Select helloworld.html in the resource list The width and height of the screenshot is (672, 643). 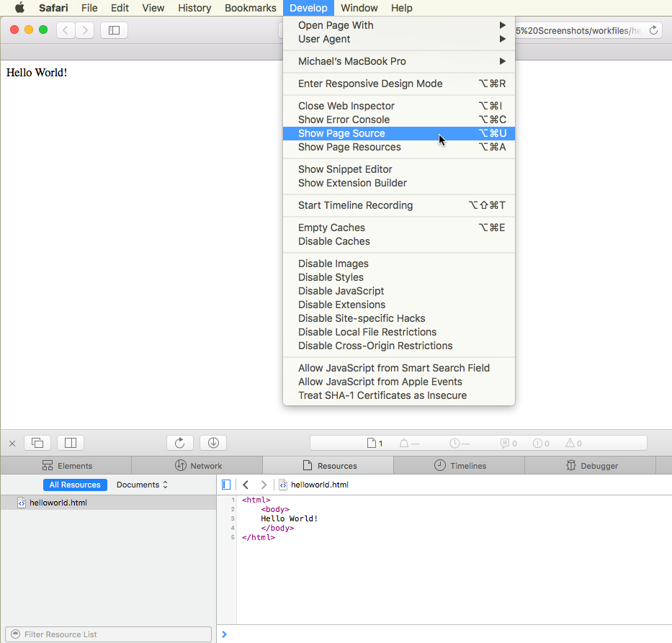coord(58,503)
